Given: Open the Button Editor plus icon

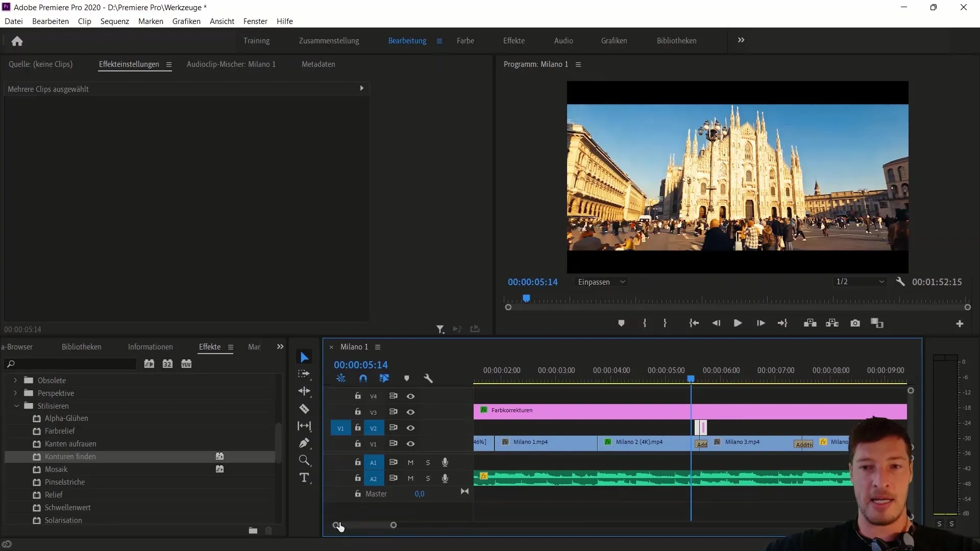Looking at the screenshot, I should pos(960,323).
